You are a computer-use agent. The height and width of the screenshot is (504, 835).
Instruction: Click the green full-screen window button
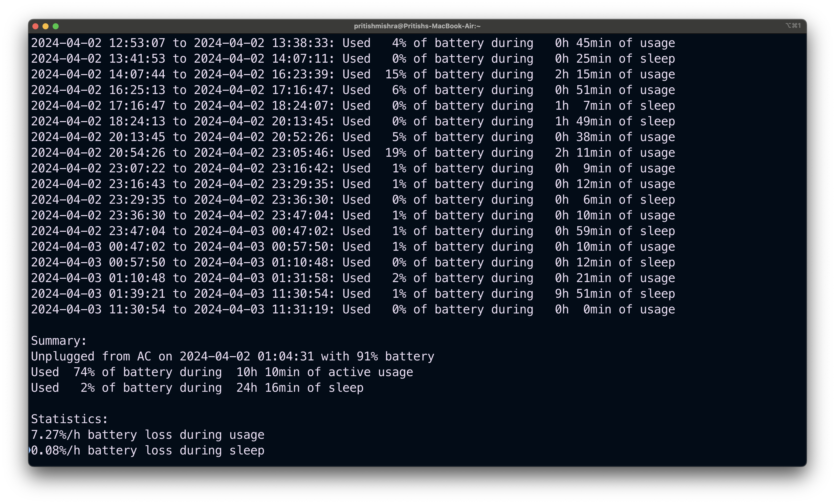tap(56, 26)
